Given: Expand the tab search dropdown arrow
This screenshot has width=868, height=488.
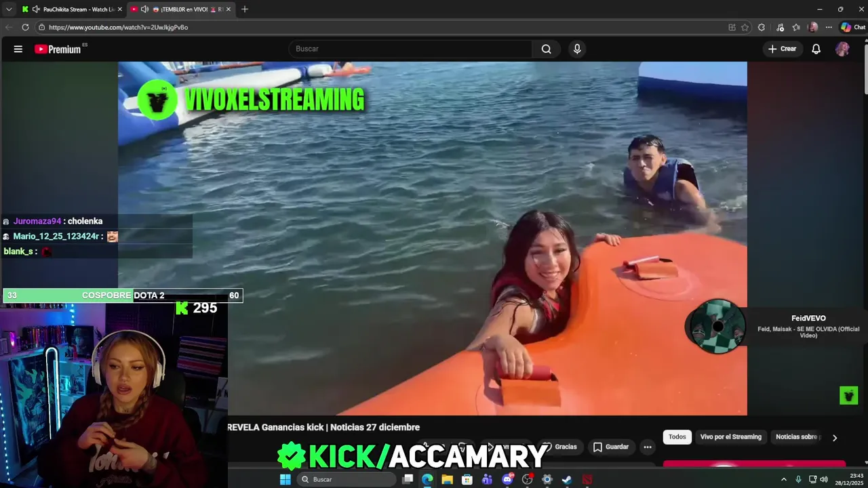Looking at the screenshot, I should click(x=9, y=9).
